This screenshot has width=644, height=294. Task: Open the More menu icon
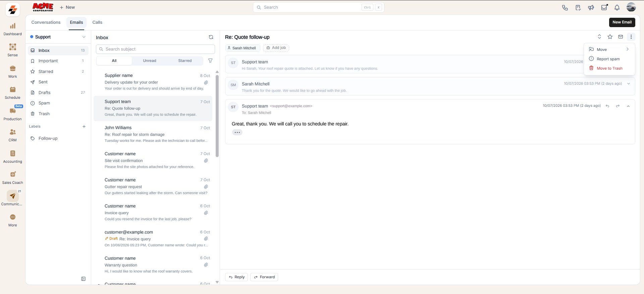tap(12, 217)
